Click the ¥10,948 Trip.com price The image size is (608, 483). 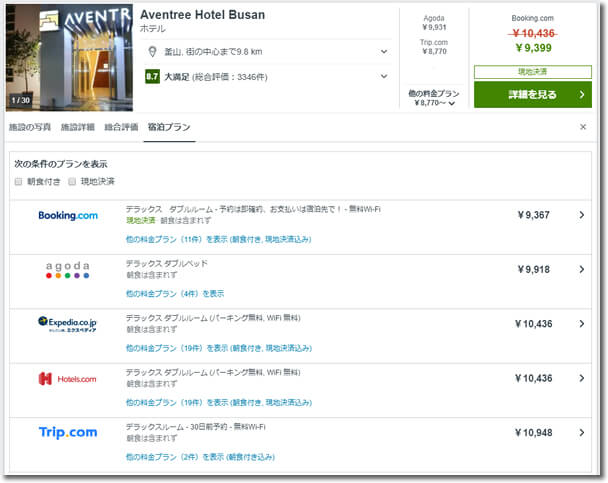coord(534,433)
